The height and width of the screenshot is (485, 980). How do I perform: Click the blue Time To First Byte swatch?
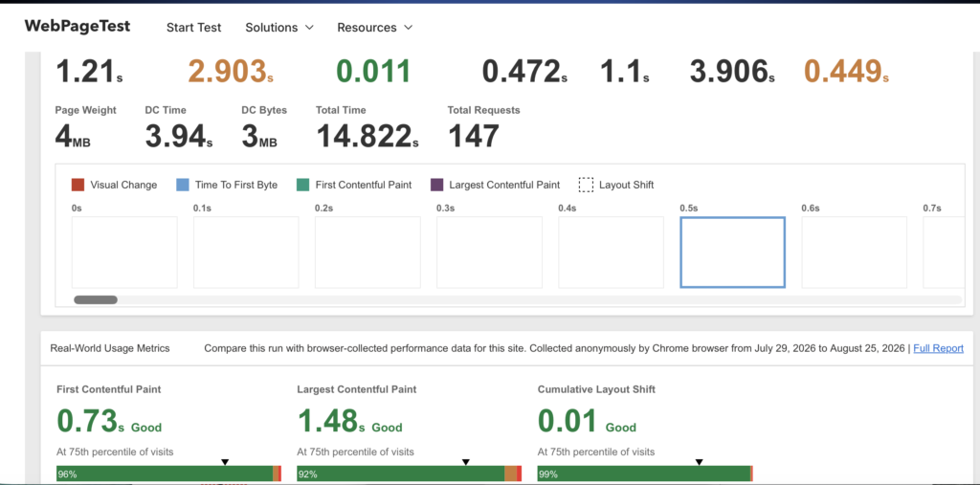click(183, 185)
